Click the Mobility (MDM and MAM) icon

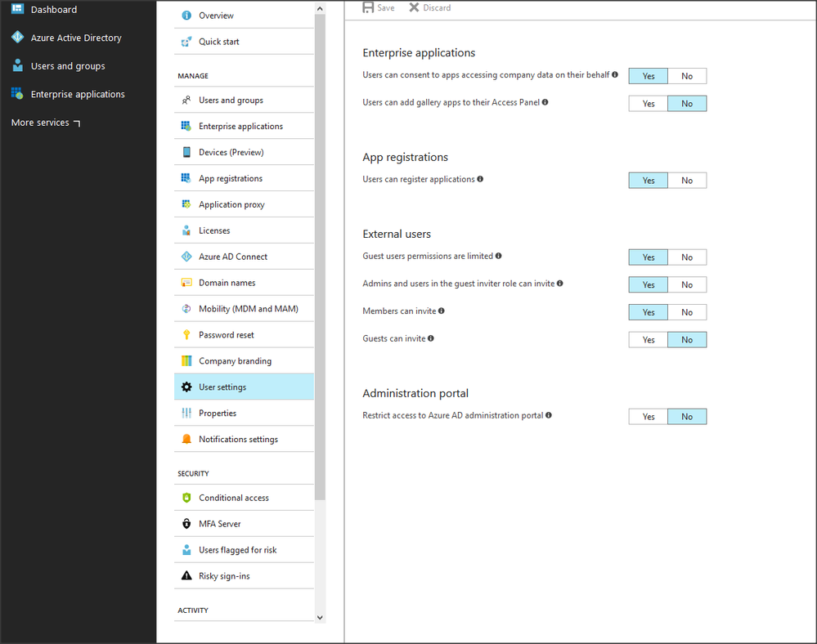click(x=186, y=309)
